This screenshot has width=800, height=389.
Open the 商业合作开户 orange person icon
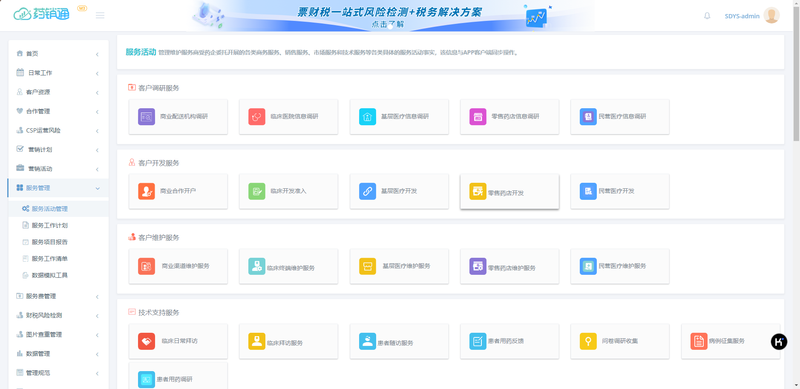[x=146, y=191]
